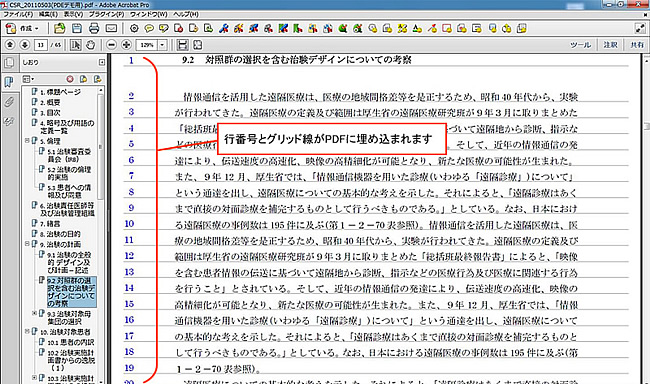Open the ファイル(F) menu

(x=18, y=14)
